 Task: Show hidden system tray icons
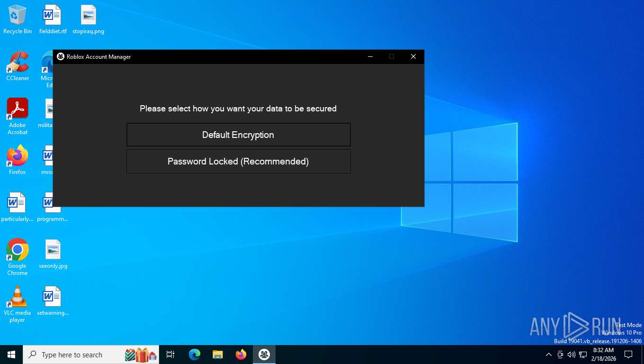point(549,355)
